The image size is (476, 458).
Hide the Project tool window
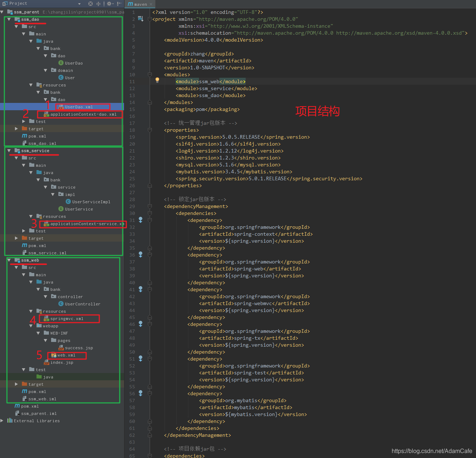[119, 4]
